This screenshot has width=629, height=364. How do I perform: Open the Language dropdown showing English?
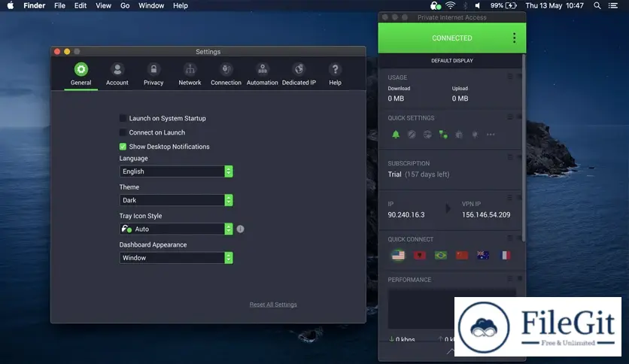(x=176, y=171)
